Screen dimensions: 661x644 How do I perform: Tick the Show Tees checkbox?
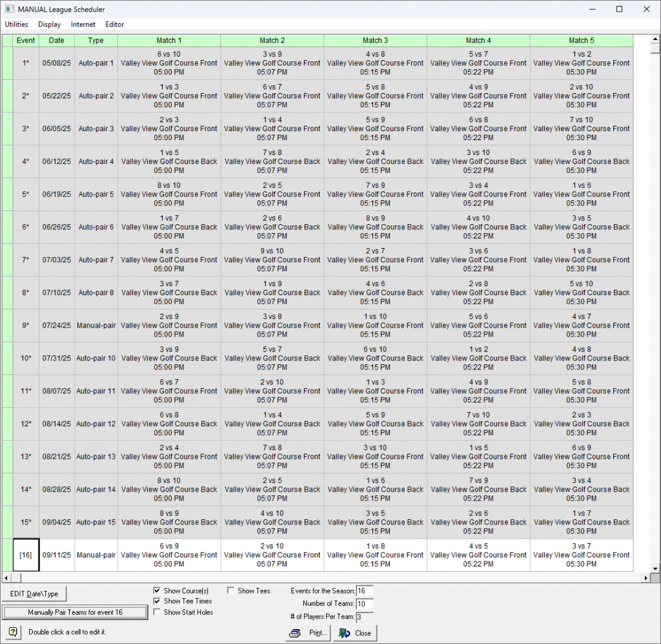[x=231, y=590]
